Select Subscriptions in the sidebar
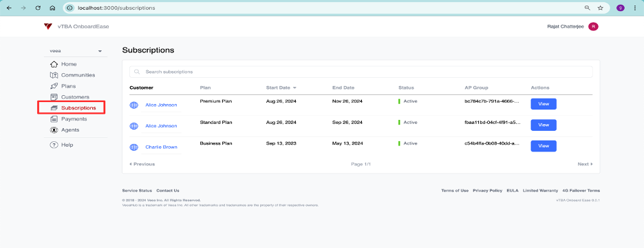The image size is (644, 248). click(78, 107)
